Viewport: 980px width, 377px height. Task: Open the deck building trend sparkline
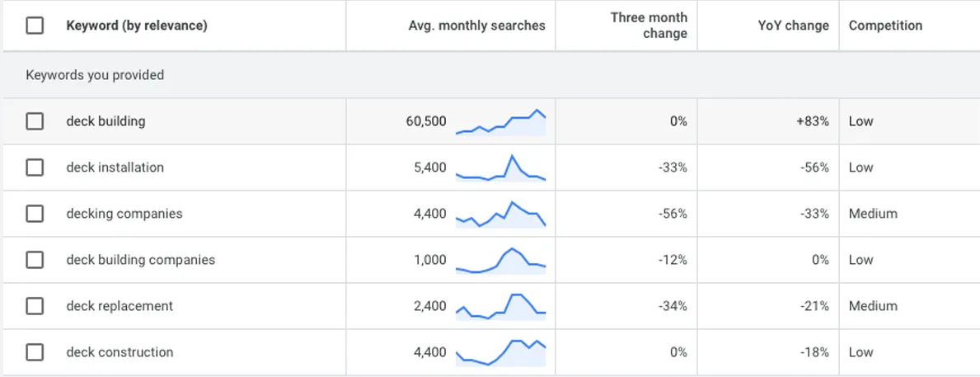click(x=500, y=122)
